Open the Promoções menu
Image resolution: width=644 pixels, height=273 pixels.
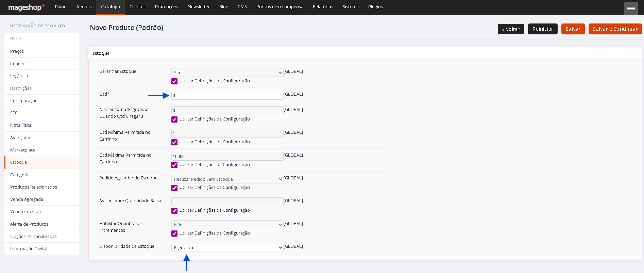(x=167, y=7)
